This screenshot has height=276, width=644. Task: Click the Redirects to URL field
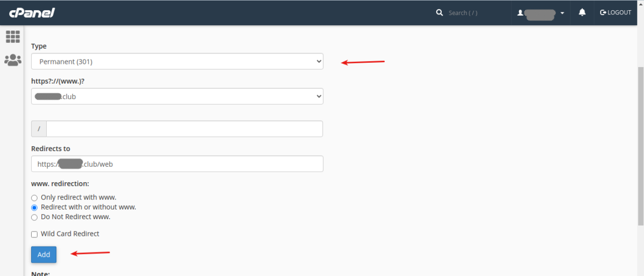pos(177,164)
